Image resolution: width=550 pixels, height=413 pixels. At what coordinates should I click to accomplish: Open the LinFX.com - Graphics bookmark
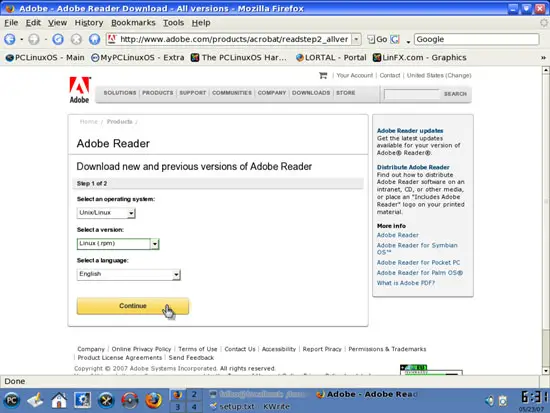(420, 58)
